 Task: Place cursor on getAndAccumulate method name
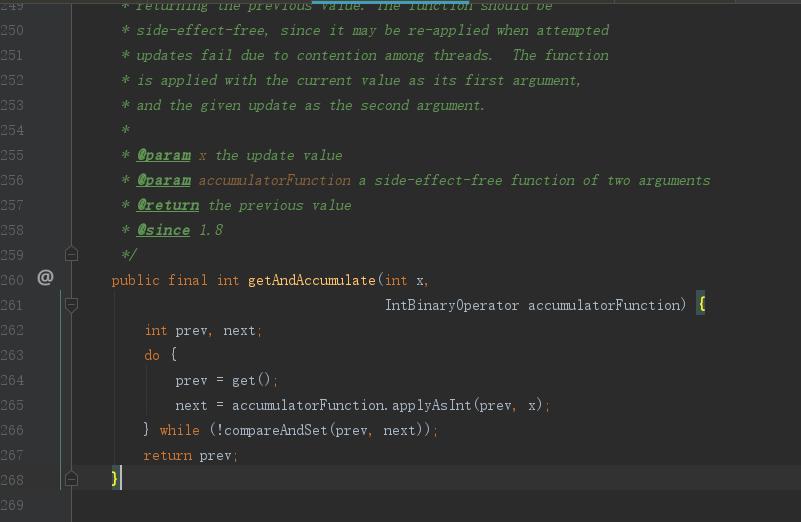tap(312, 280)
